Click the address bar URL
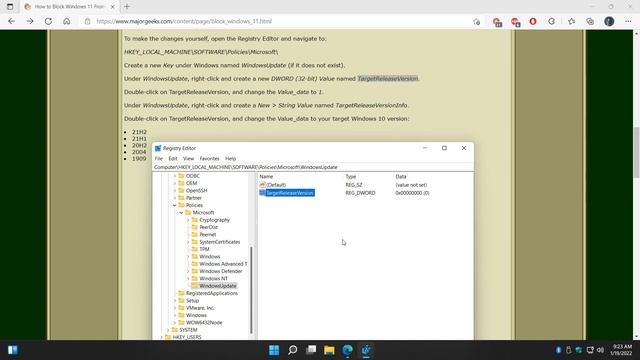 184,21
